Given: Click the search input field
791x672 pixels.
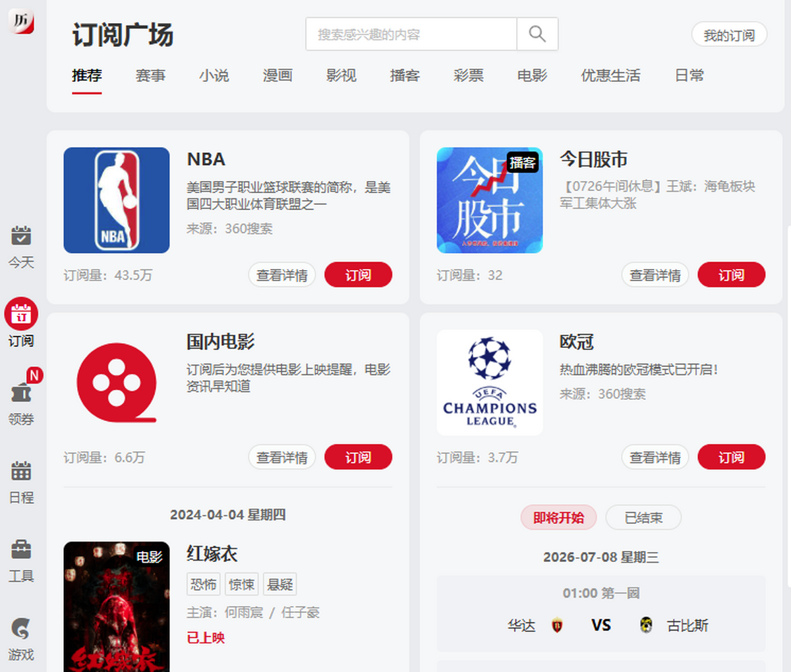Looking at the screenshot, I should pos(411,34).
